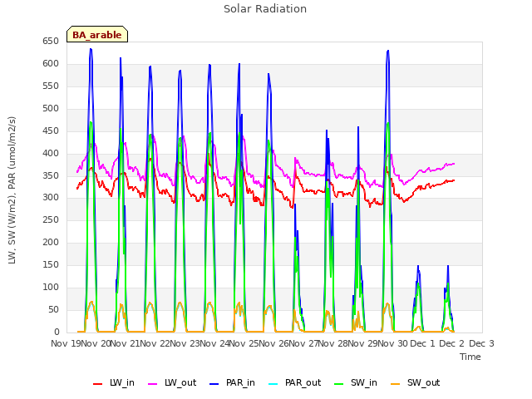Click the BA_arable annotation label
The width and height of the screenshot is (532, 399).
coord(97,35)
